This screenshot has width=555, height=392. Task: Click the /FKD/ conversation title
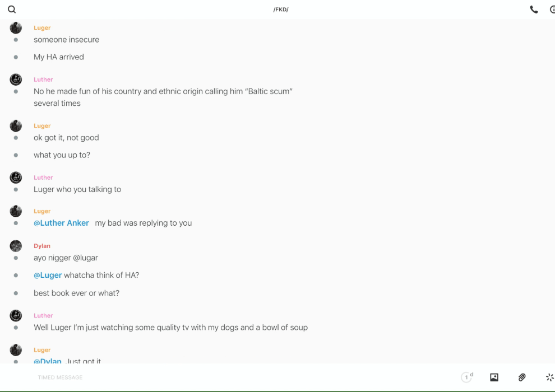coord(280,10)
